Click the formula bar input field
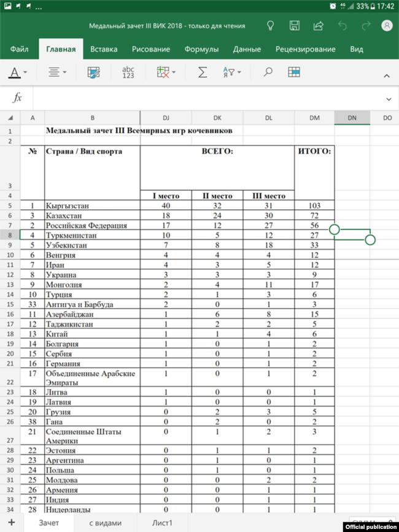This screenshot has height=532, width=399. pos(207,98)
